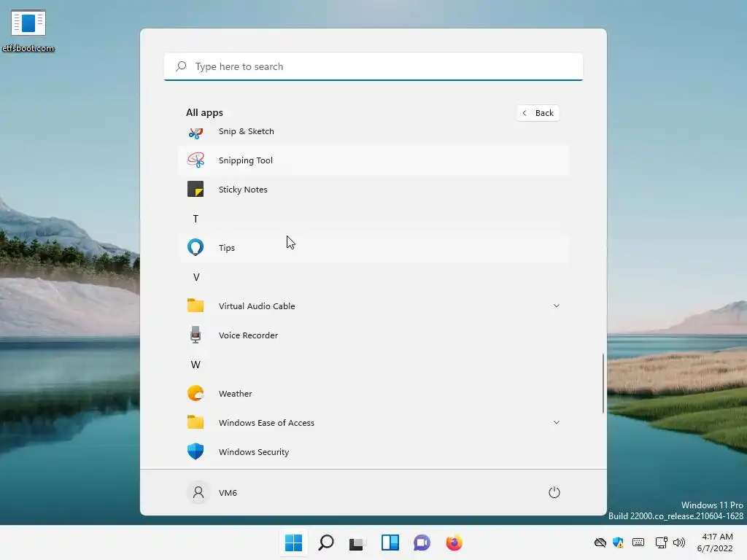This screenshot has width=747, height=560.
Task: Click the Windows Security label text
Action: (253, 452)
